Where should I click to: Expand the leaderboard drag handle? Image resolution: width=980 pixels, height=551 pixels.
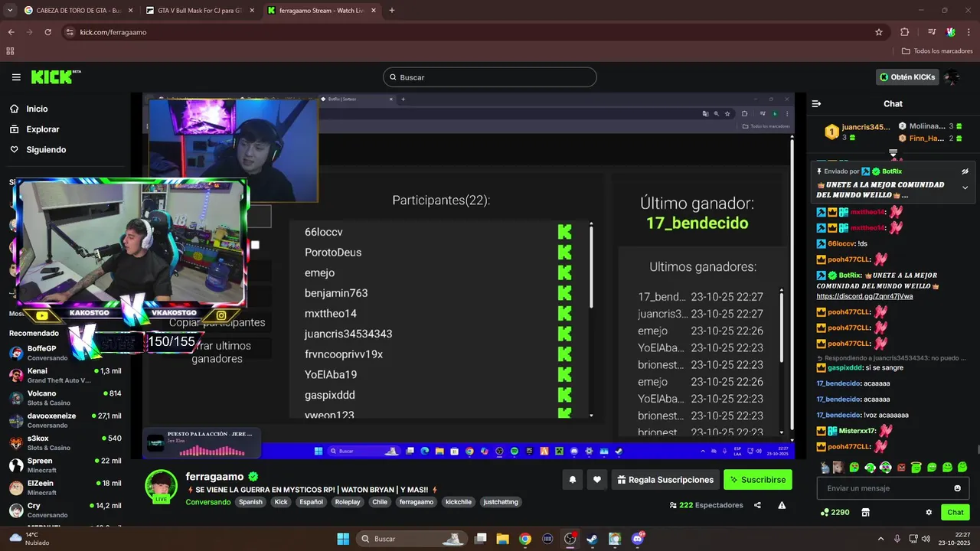893,153
